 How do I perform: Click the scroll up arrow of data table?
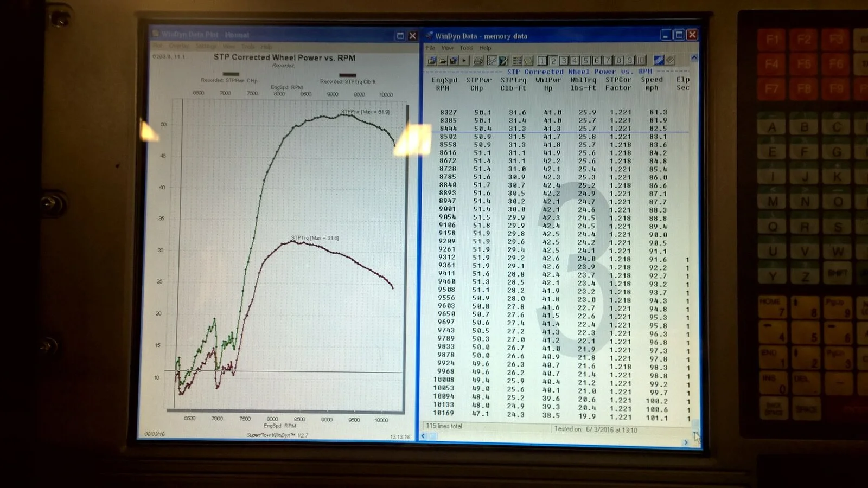(694, 57)
